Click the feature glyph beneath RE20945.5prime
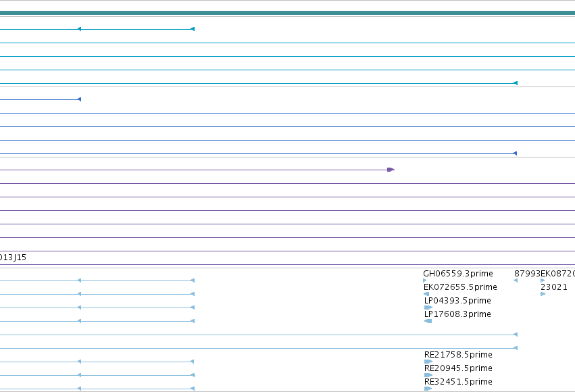Viewport: 575px width, 392px height. (428, 375)
